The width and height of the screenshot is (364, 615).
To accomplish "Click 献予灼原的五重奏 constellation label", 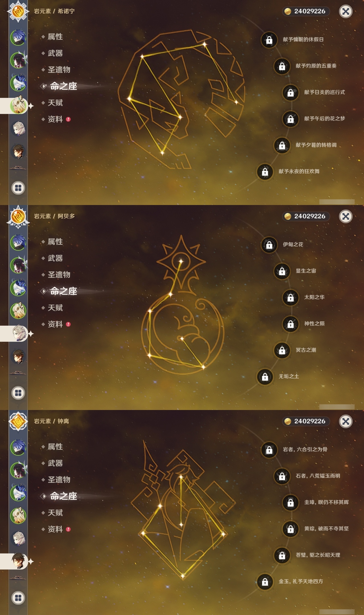I will coord(316,66).
